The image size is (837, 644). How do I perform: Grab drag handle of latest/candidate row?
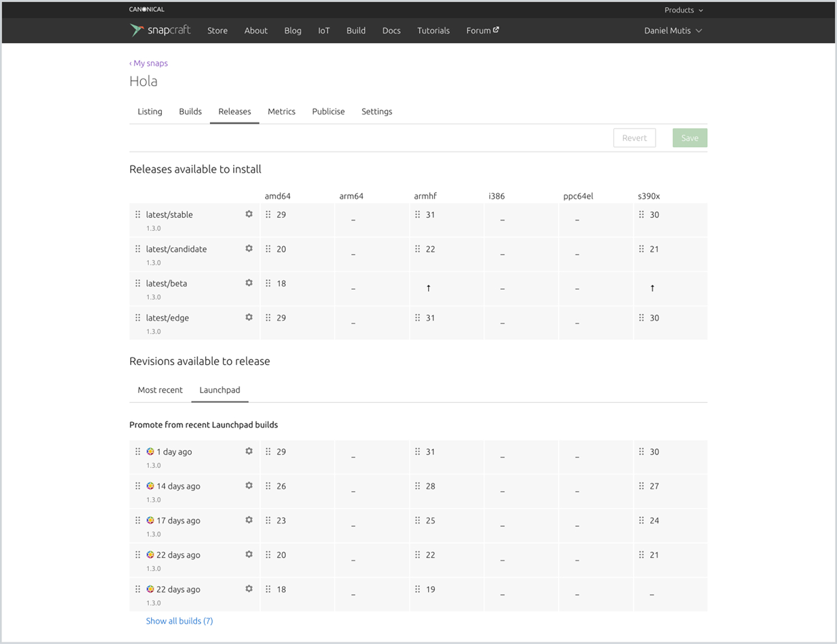[x=138, y=249]
